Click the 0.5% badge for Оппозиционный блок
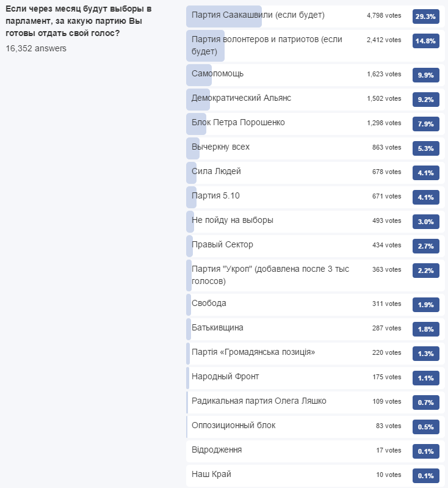 pos(425,427)
